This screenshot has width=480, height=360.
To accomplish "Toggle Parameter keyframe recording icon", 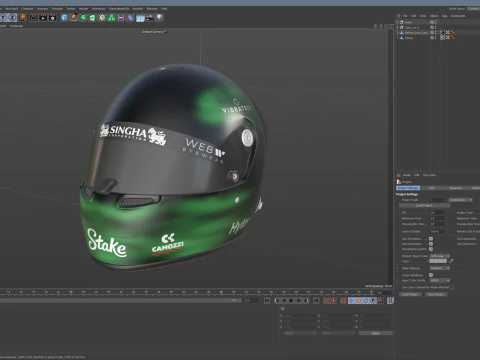I will pos(373,301).
